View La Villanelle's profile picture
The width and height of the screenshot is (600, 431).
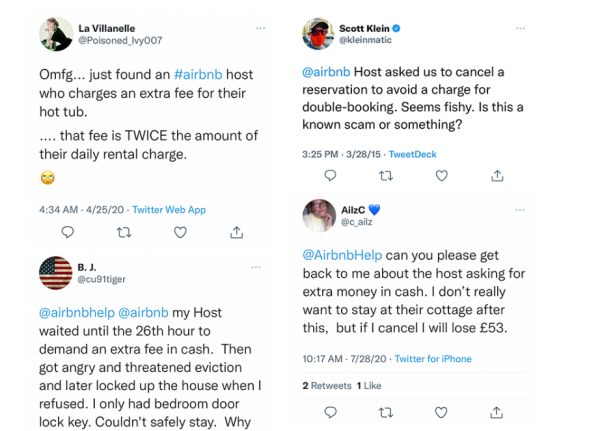56,34
